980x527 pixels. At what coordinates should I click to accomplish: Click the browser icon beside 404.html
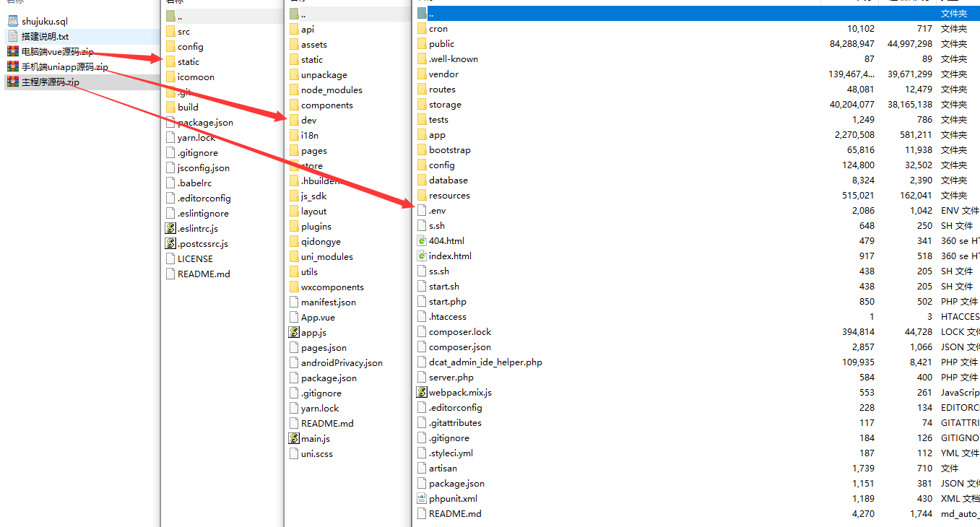[422, 240]
